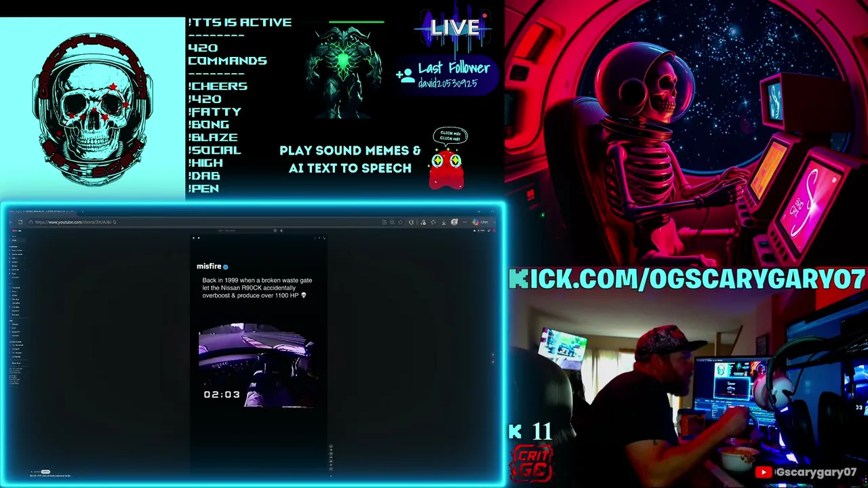Click the !BLAZE command text

[213, 137]
